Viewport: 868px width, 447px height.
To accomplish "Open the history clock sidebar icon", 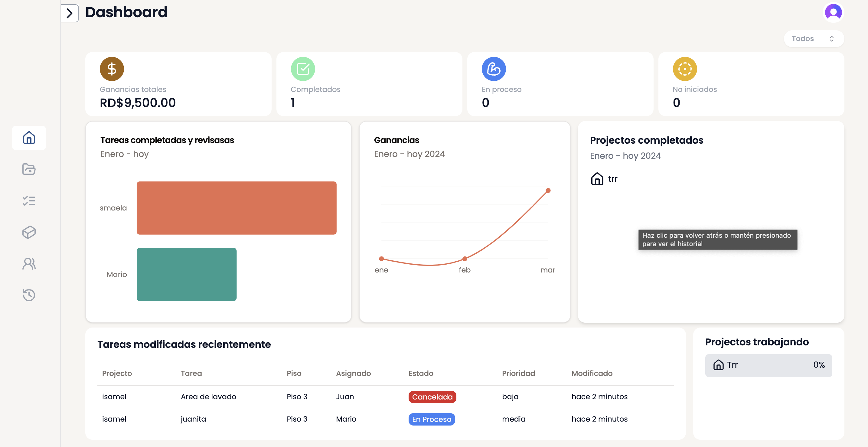I will coord(29,295).
